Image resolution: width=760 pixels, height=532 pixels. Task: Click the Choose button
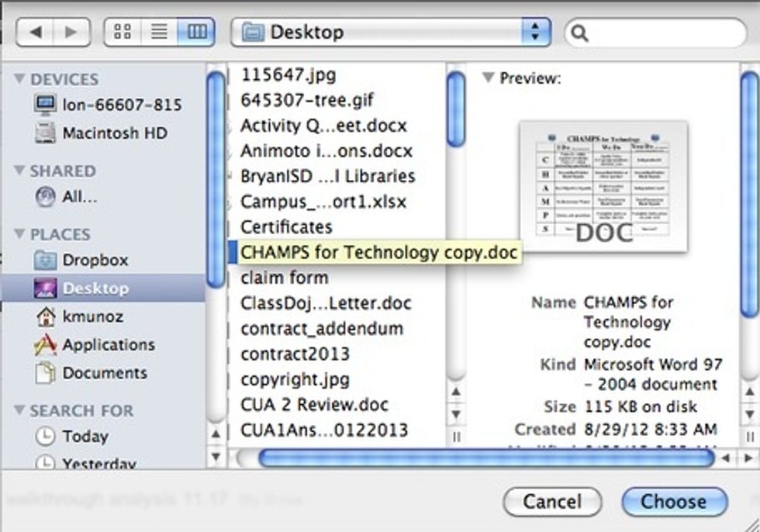pyautogui.click(x=674, y=502)
